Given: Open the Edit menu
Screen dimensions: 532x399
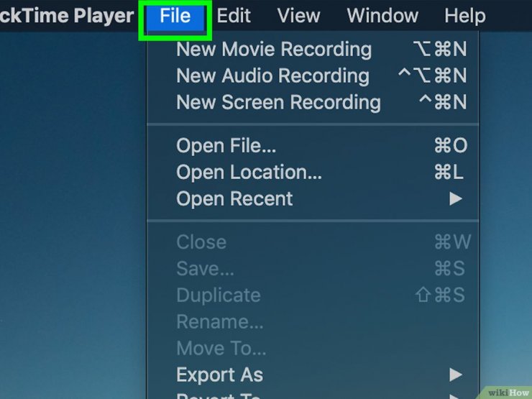Looking at the screenshot, I should (x=234, y=16).
